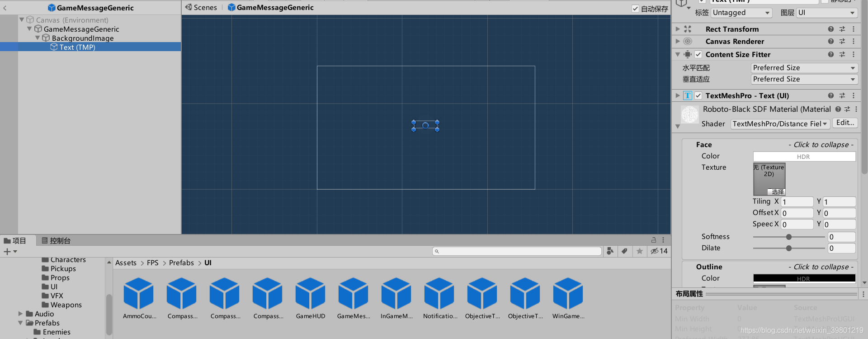The height and width of the screenshot is (339, 868).
Task: Click the plus add-asset button in Project
Action: click(x=7, y=252)
